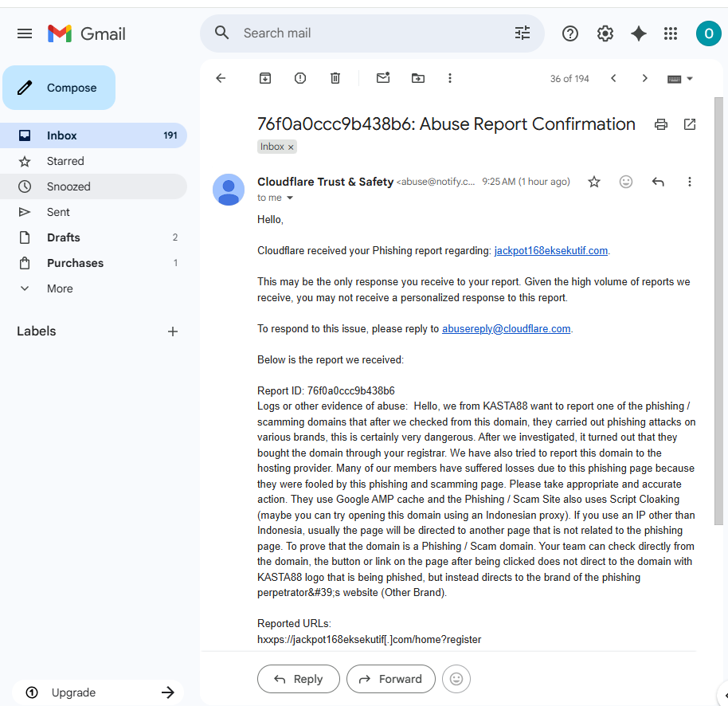Report this email as spam
The width and height of the screenshot is (728, 706).
[x=300, y=78]
